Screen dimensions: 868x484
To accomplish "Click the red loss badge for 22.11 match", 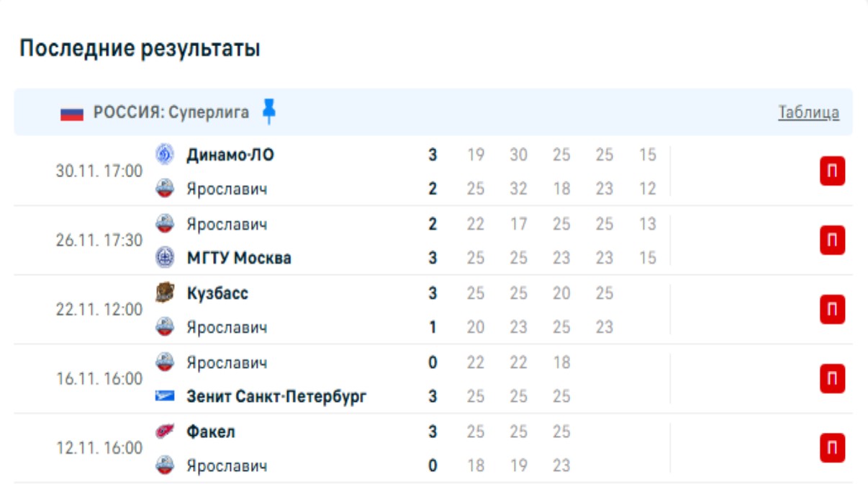I will [x=832, y=310].
